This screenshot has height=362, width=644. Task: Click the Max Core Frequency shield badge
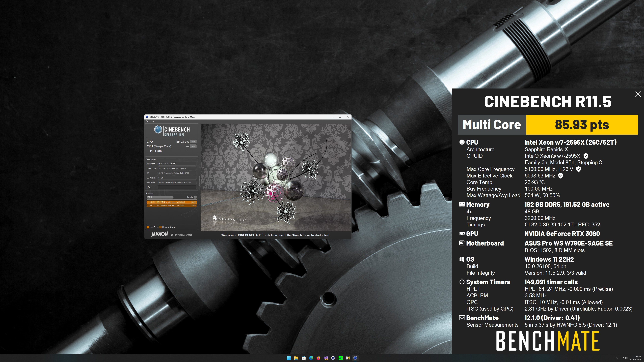coord(578,169)
